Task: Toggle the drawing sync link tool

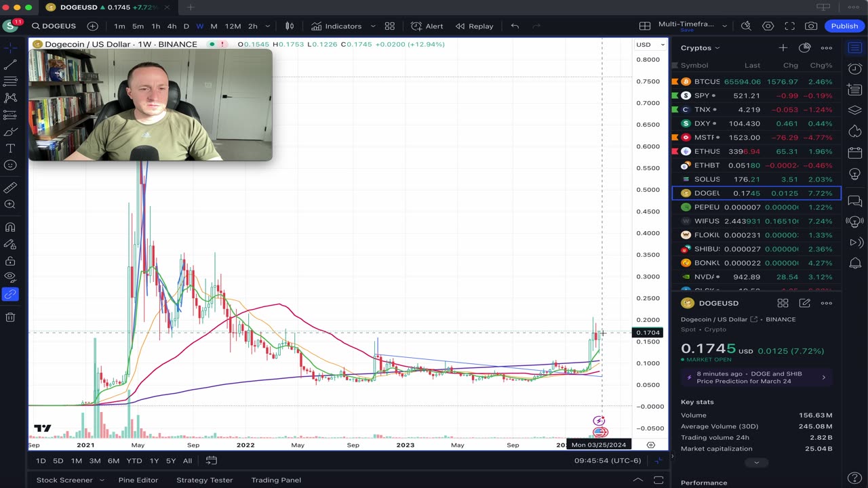Action: coord(10,295)
